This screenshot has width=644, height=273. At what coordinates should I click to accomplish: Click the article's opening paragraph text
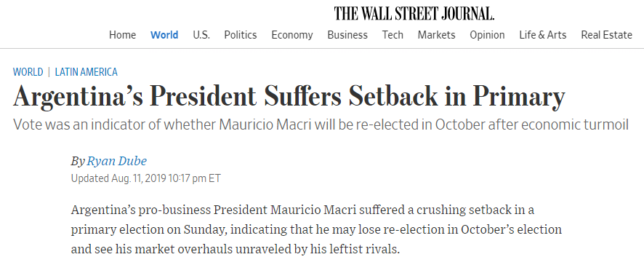[316, 229]
